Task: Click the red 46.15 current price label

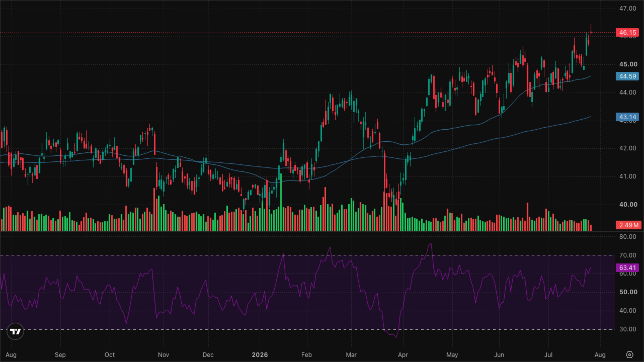Action: (627, 32)
